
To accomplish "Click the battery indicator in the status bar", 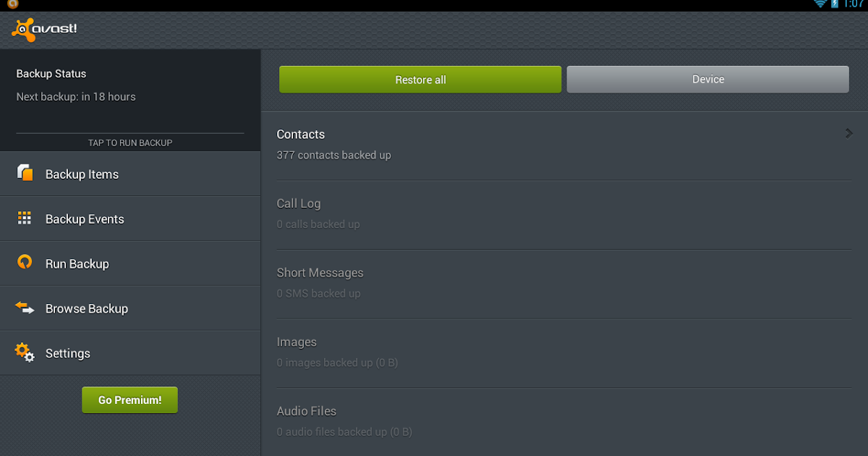I will [x=835, y=5].
